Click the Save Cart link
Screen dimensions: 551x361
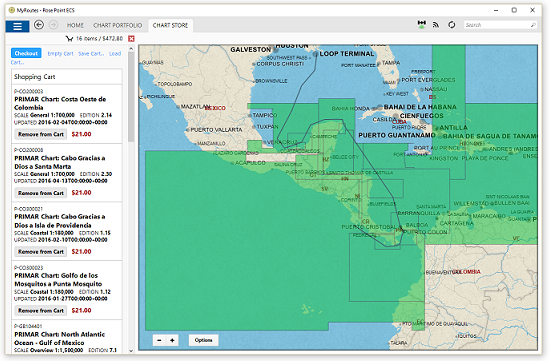tap(91, 53)
